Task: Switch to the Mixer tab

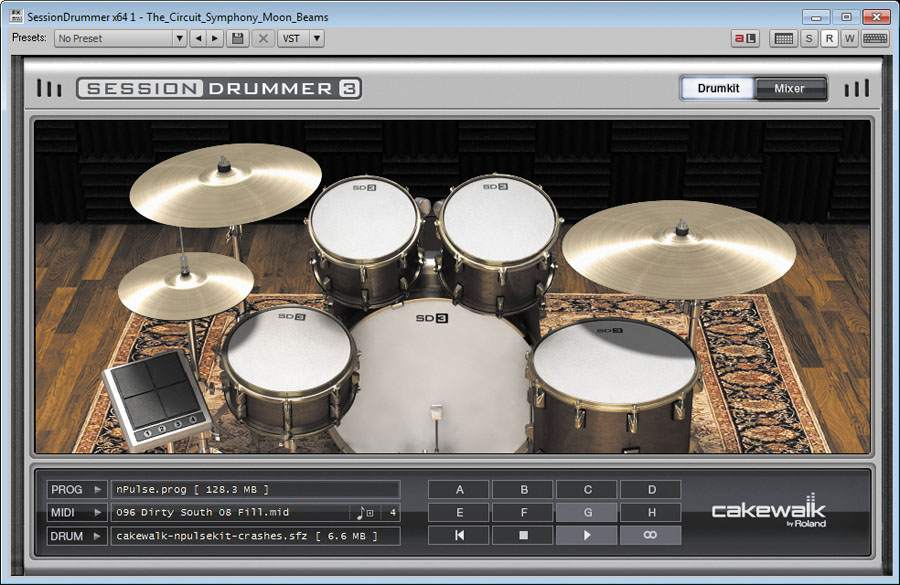Action: click(x=789, y=88)
